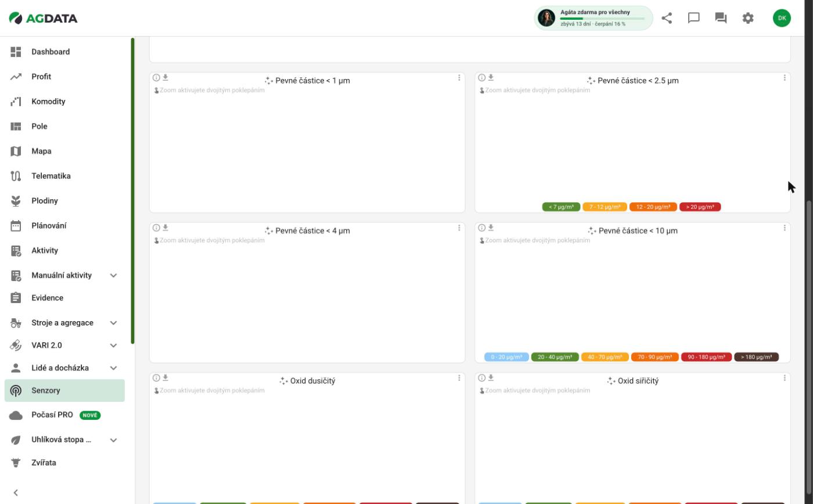Show info for Pevné částice < 2.5 µm
This screenshot has height=504, width=813.
tap(481, 77)
